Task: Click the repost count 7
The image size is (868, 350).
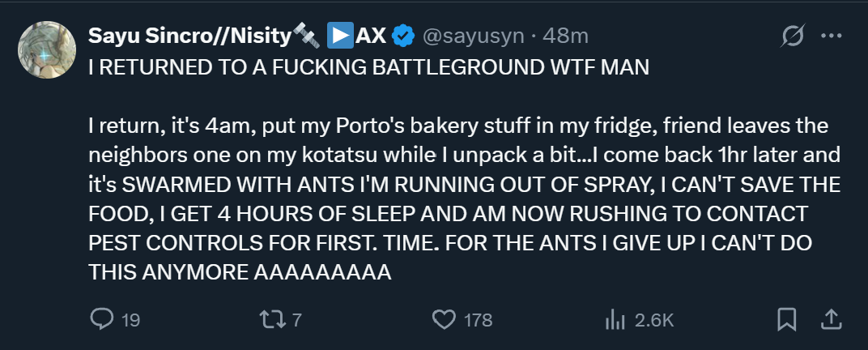Action: [x=296, y=320]
